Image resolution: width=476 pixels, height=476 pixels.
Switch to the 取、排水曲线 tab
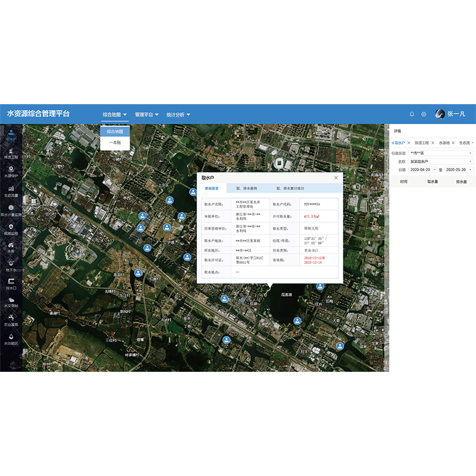[x=247, y=188]
